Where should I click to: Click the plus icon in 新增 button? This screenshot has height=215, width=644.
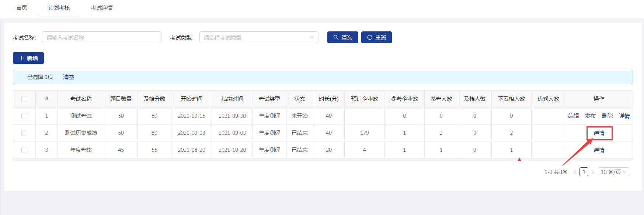21,58
